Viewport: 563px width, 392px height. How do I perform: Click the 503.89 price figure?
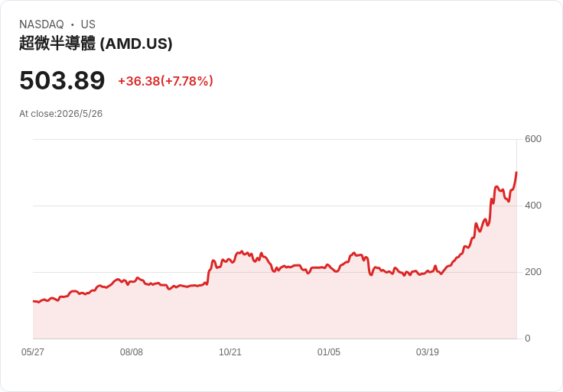point(62,80)
